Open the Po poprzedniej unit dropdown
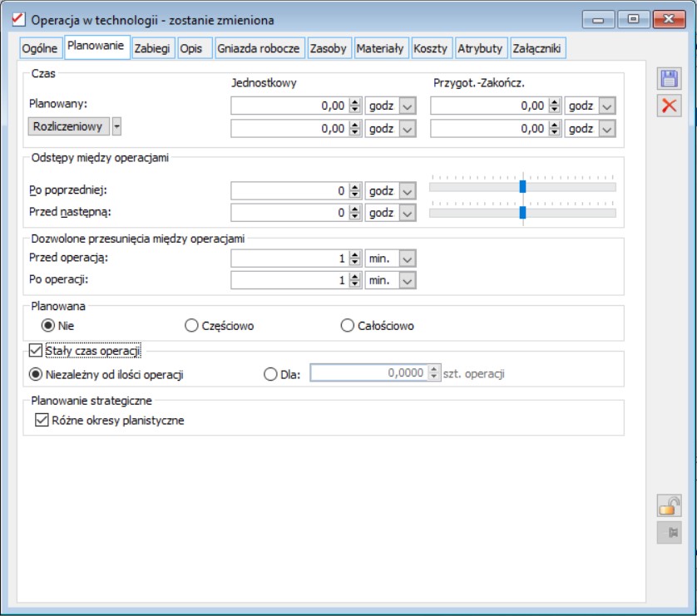The width and height of the screenshot is (697, 616). point(408,191)
